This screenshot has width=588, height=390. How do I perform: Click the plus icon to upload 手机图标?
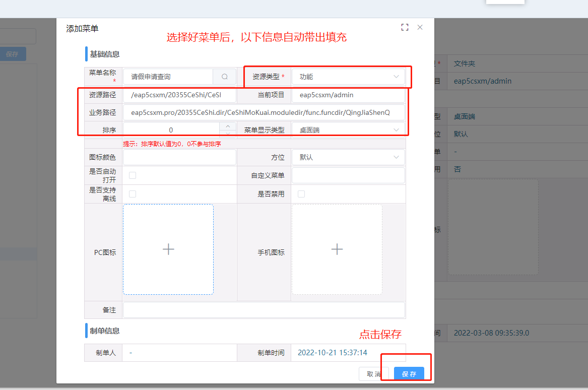(x=337, y=249)
